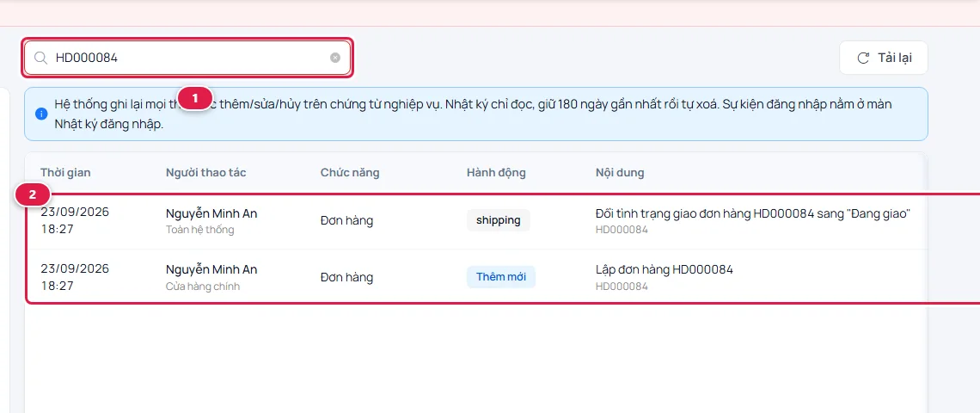Click the Nội dung column header

pyautogui.click(x=620, y=172)
